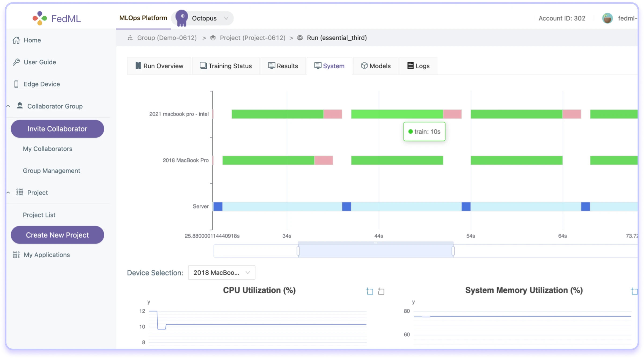Click a dark blue Server timeline block
Image resolution: width=644 pixels, height=358 pixels.
(x=346, y=207)
